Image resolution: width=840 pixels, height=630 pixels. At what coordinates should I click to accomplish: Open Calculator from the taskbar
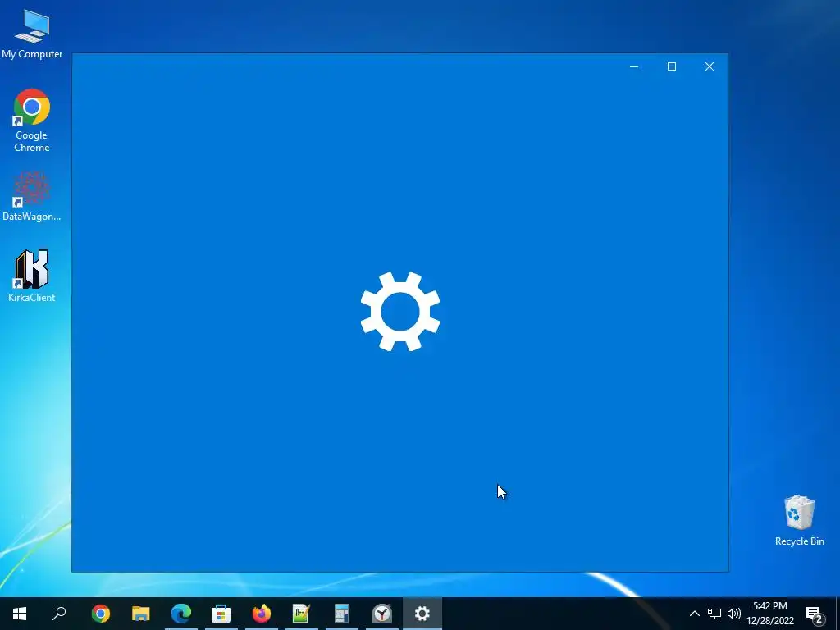pos(342,614)
